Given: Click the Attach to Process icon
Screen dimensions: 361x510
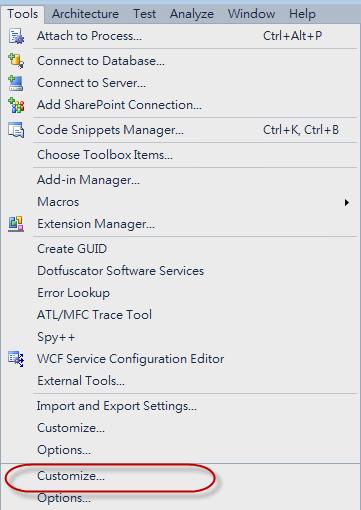Looking at the screenshot, I should 16,36.
